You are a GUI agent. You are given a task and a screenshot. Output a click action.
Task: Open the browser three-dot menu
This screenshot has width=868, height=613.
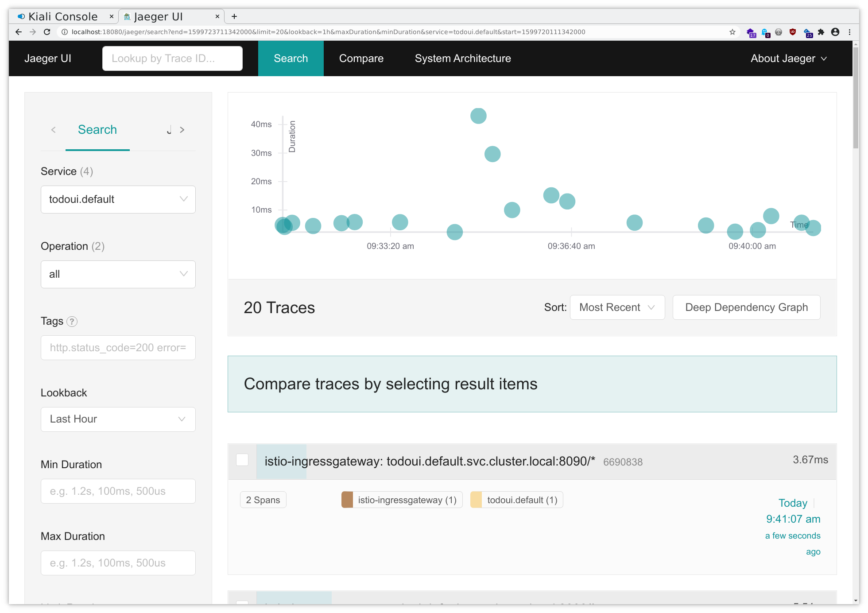(x=849, y=32)
